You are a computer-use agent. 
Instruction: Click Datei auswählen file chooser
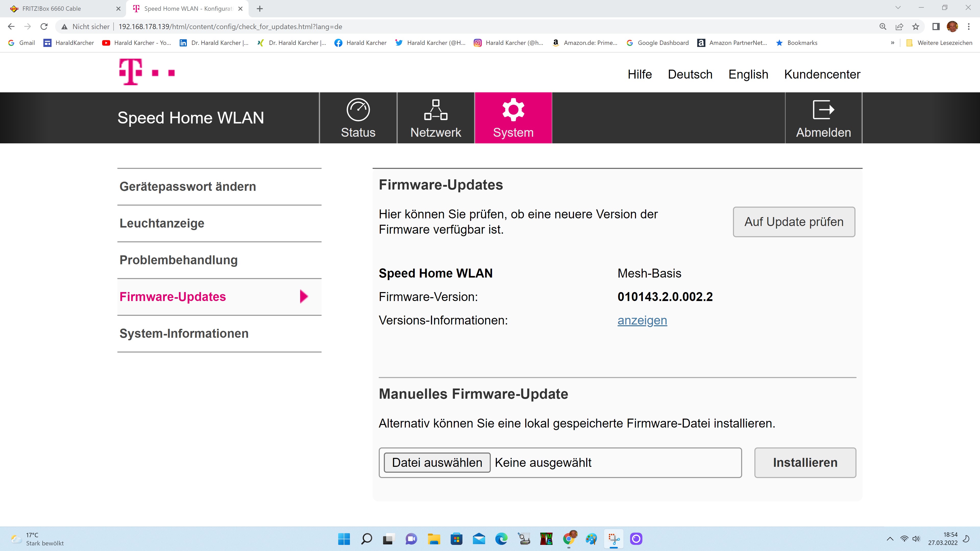click(x=437, y=462)
